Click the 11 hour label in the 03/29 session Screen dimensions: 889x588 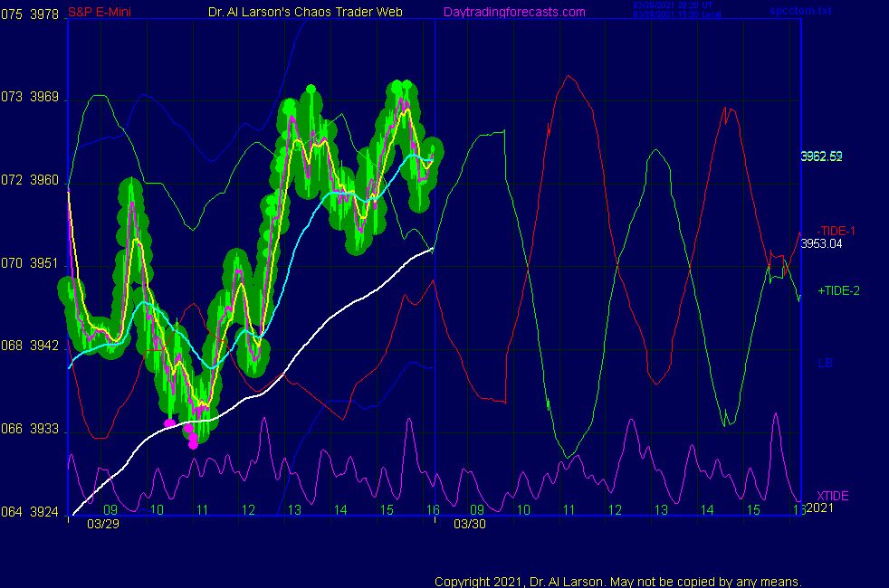tap(203, 510)
